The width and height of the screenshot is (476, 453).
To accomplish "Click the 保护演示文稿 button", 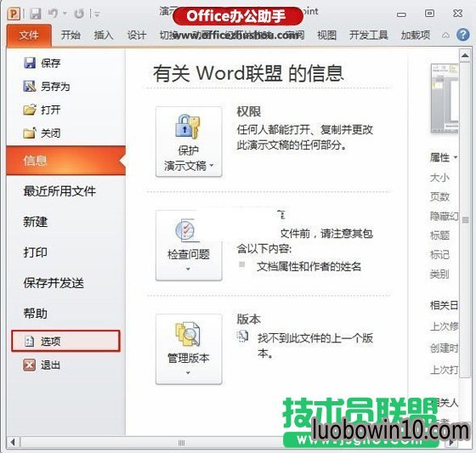I will [189, 141].
